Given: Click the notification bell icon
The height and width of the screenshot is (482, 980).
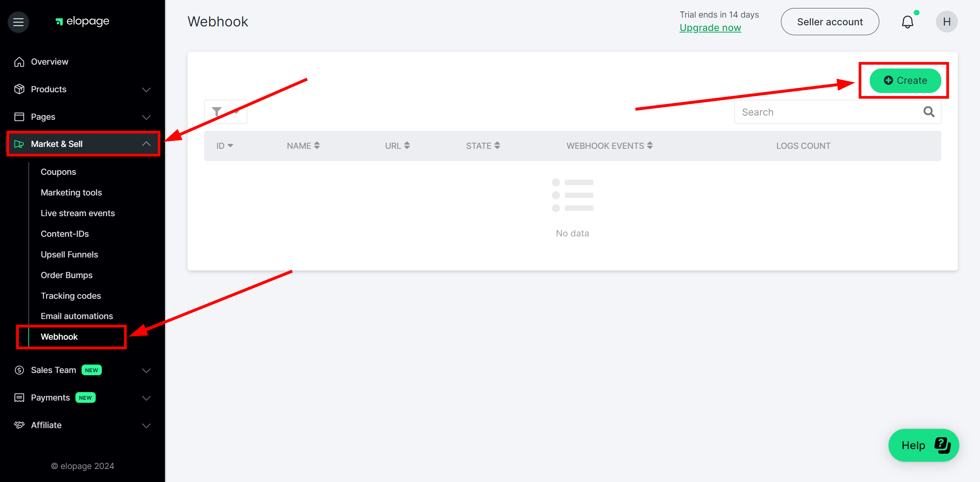Looking at the screenshot, I should pyautogui.click(x=908, y=21).
